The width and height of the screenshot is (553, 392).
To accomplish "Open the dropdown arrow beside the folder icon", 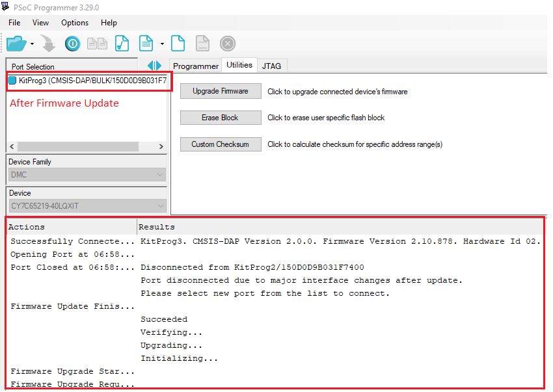I will pyautogui.click(x=32, y=44).
